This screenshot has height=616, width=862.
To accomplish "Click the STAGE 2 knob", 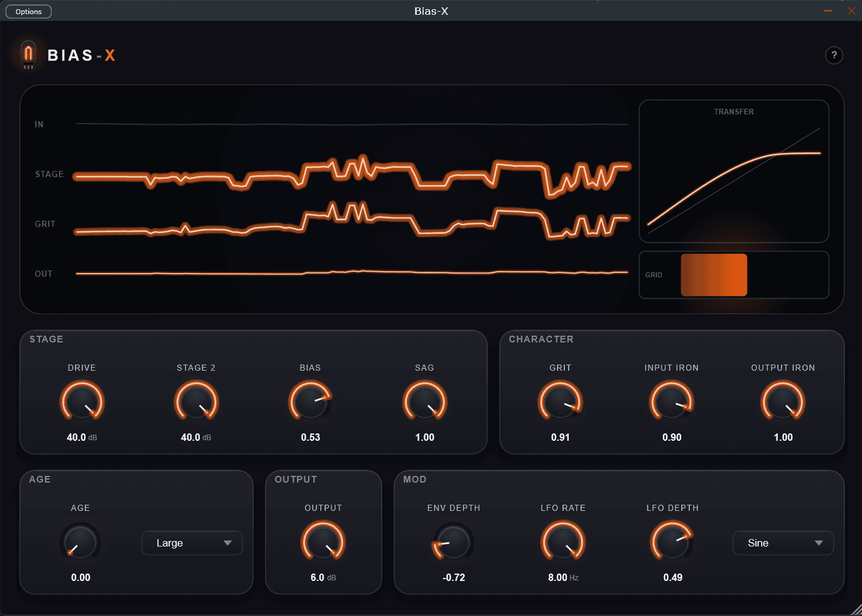I will click(x=196, y=401).
